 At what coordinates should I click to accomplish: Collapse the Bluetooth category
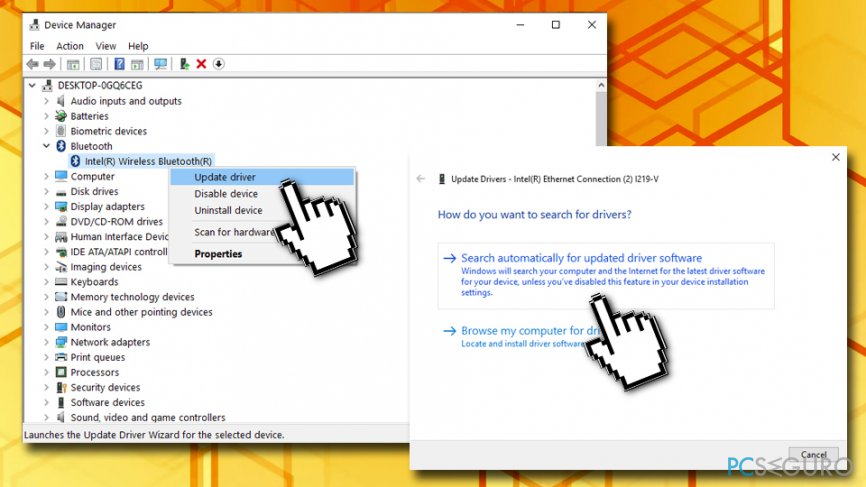click(x=46, y=146)
